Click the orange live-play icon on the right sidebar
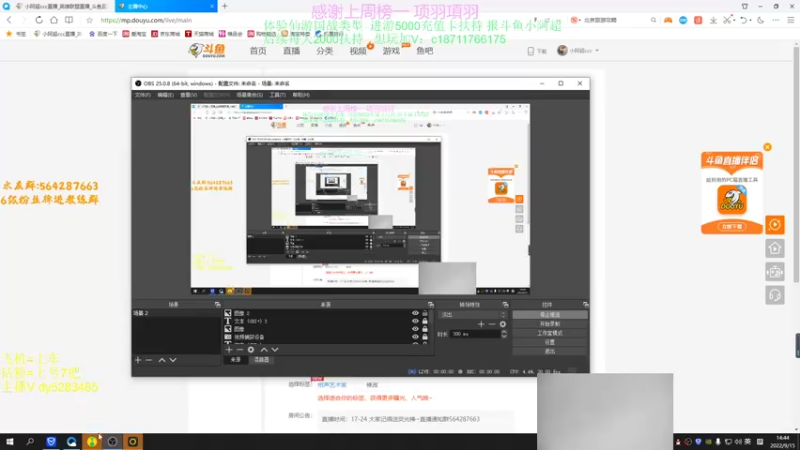This screenshot has width=800, height=450. 774,225
